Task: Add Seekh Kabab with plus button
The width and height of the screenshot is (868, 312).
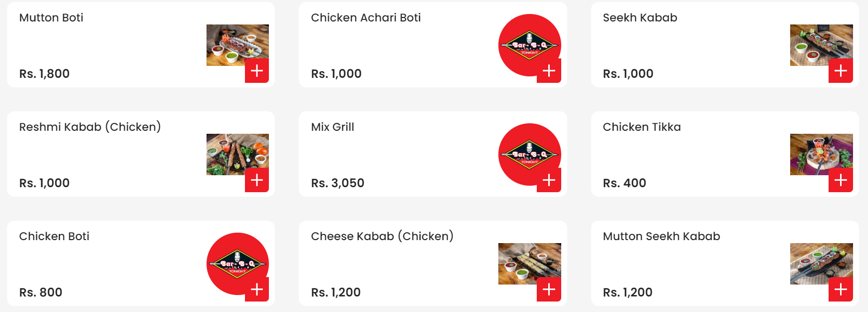Action: click(841, 71)
